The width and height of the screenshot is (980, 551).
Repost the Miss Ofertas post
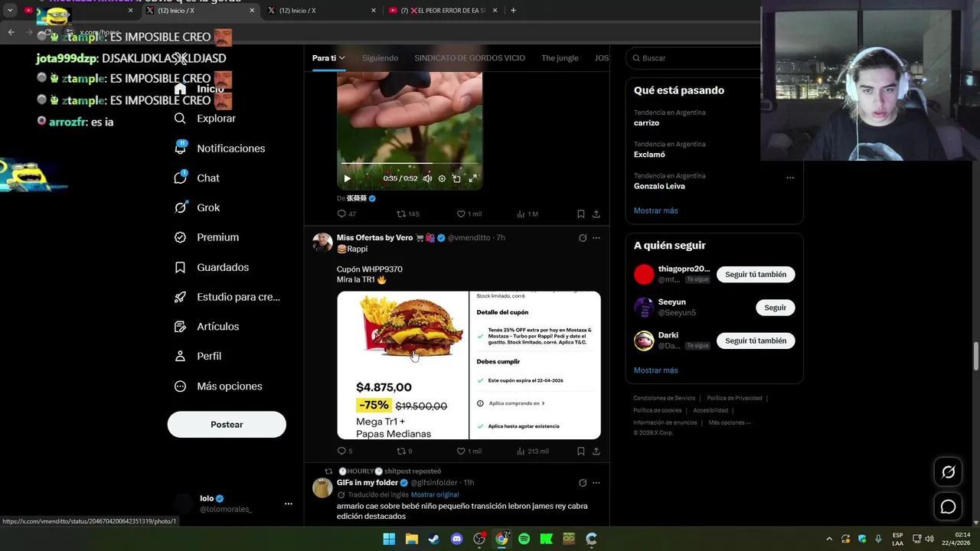[404, 452]
